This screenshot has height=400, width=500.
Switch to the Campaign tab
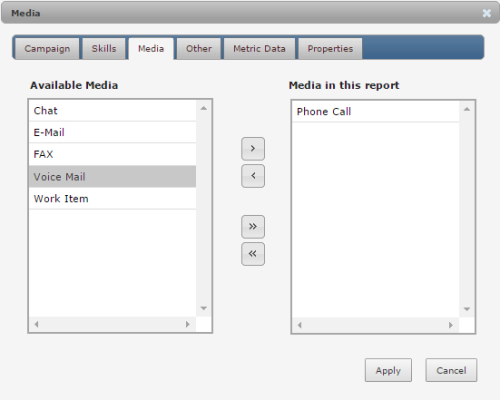click(47, 49)
